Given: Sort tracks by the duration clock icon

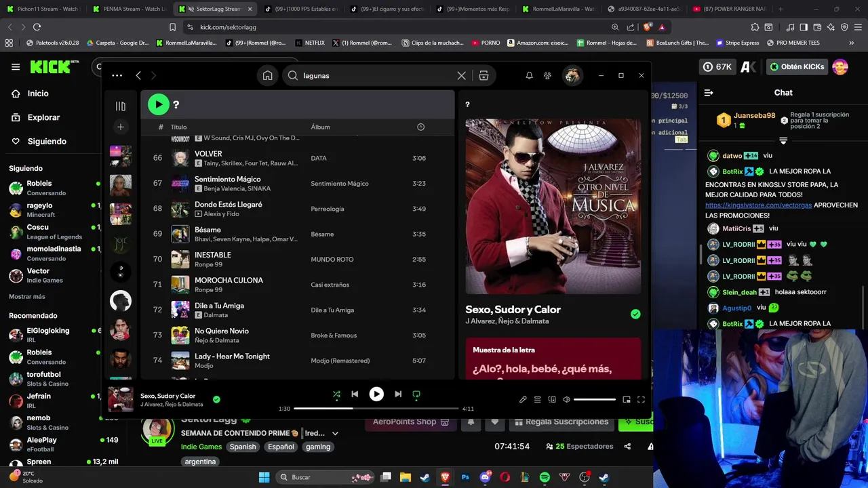Looking at the screenshot, I should (420, 127).
